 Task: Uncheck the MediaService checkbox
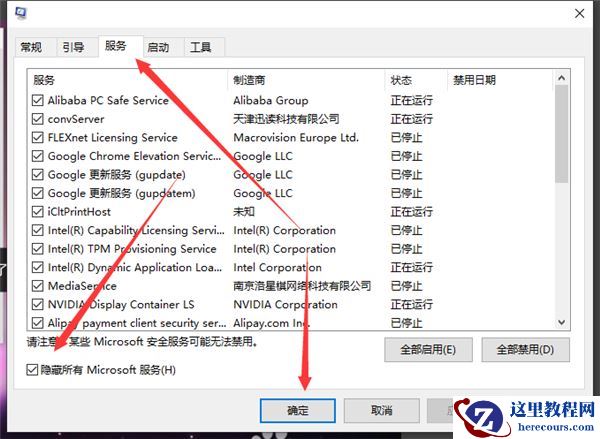click(38, 286)
